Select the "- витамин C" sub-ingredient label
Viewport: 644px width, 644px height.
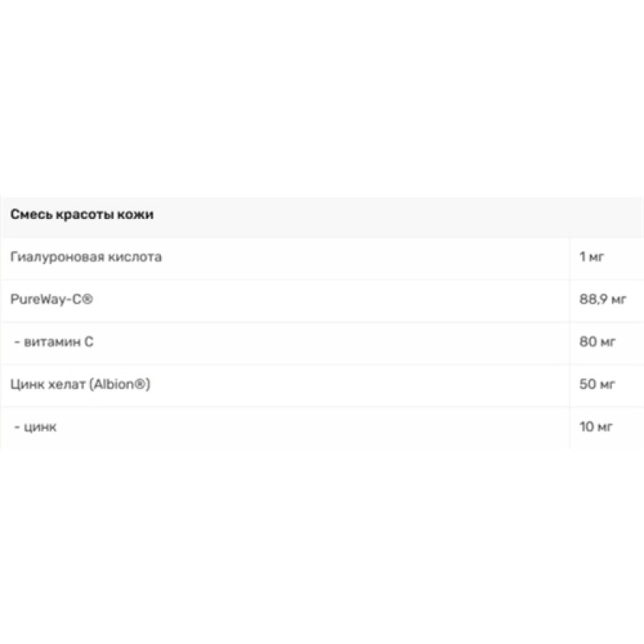(54, 342)
